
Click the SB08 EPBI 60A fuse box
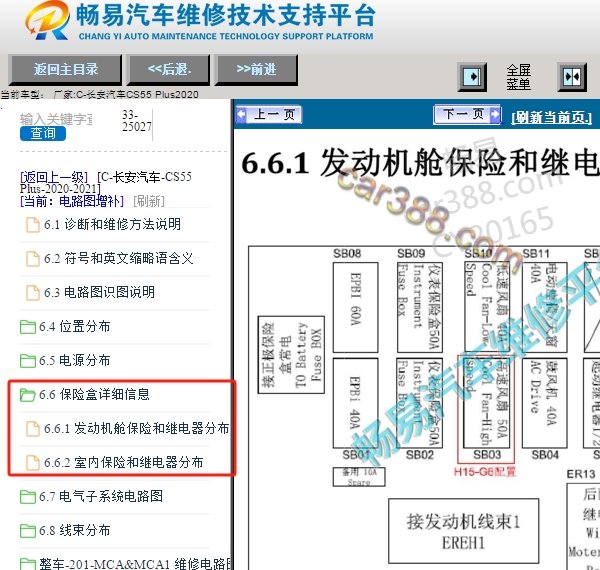(355, 307)
